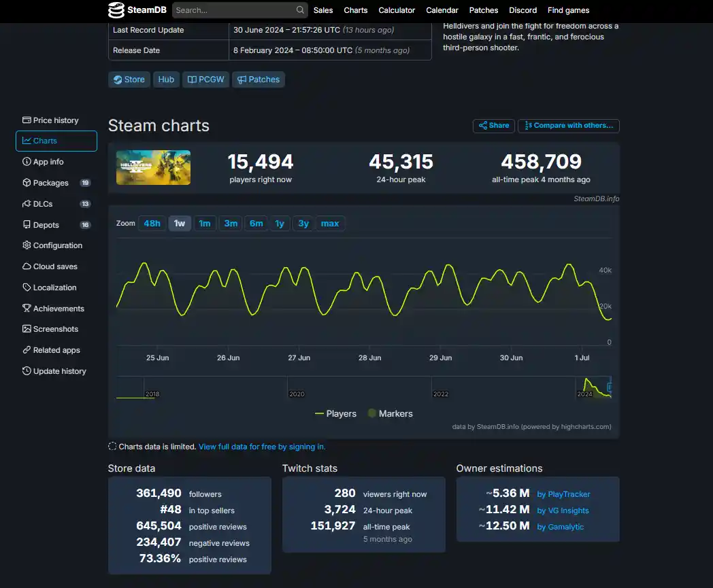Click the Share button

[494, 125]
